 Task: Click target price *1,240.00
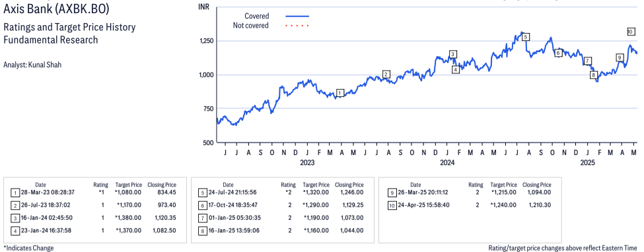(x=503, y=205)
